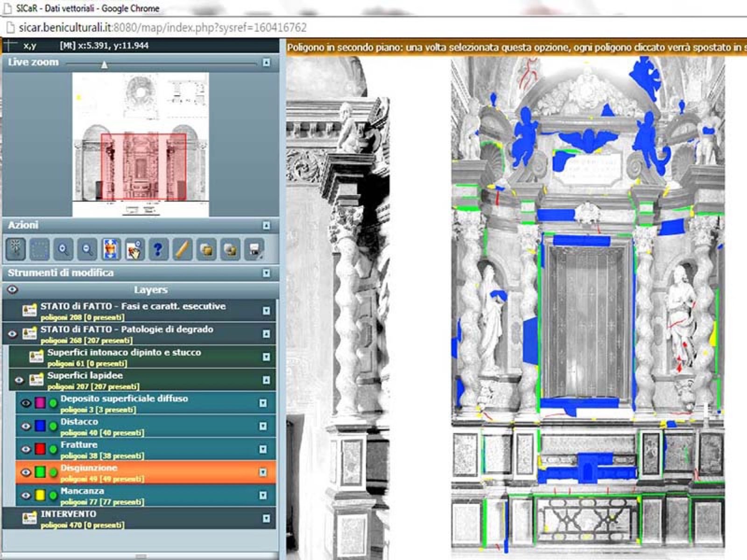Viewport: 747px width, 560px height.
Task: Click the blue Distacco color swatch
Action: (40, 426)
